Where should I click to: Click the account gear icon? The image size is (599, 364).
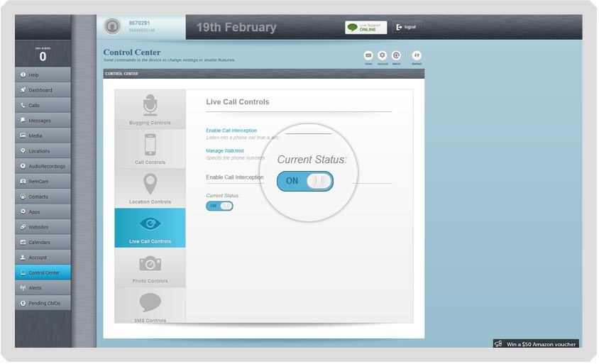coord(383,55)
